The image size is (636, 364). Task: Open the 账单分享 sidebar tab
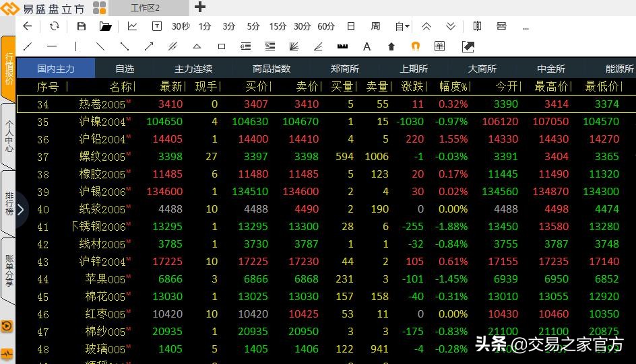[x=9, y=271]
